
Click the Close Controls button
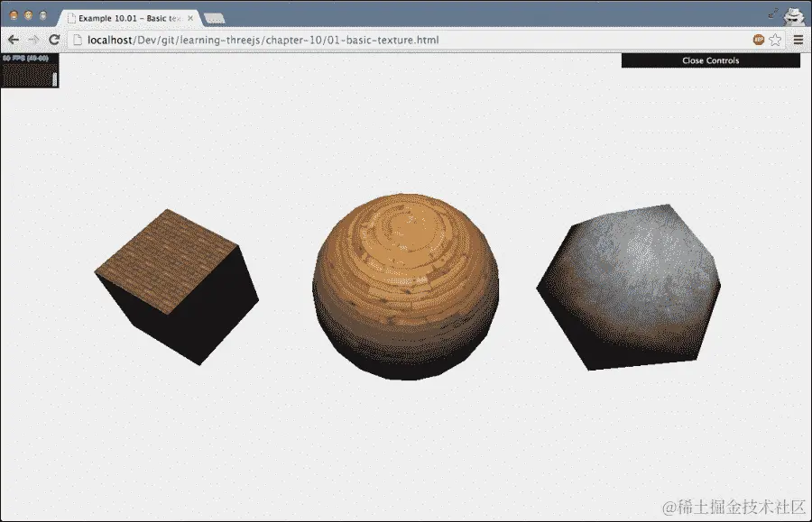711,60
